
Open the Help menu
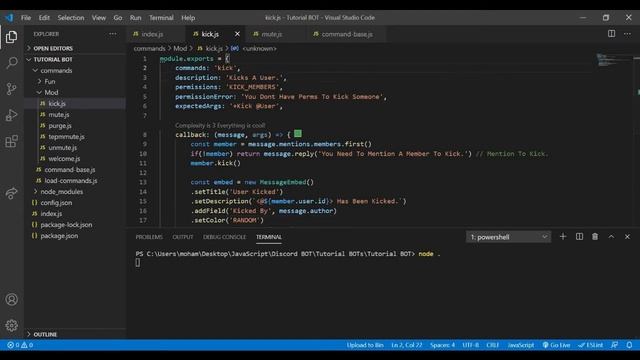point(188,18)
